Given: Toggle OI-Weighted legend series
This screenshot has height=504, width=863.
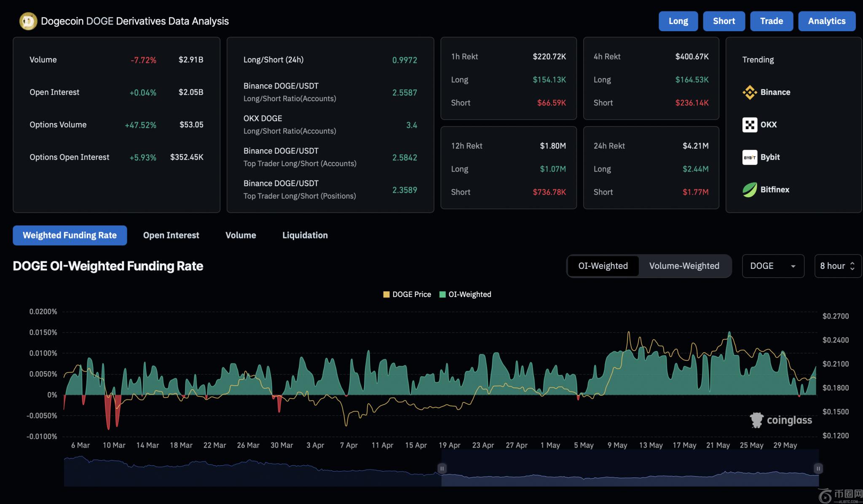Looking at the screenshot, I should coord(465,295).
